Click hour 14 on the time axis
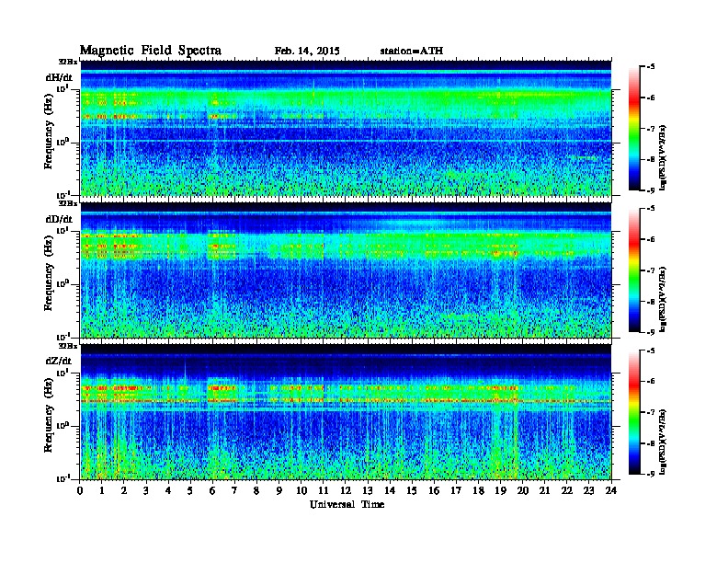728x563 pixels. 390,490
